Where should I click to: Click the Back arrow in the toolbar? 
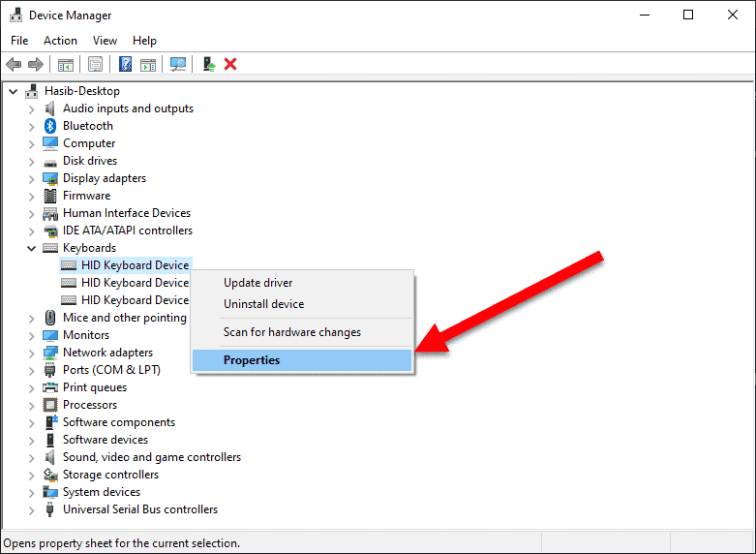pyautogui.click(x=14, y=64)
